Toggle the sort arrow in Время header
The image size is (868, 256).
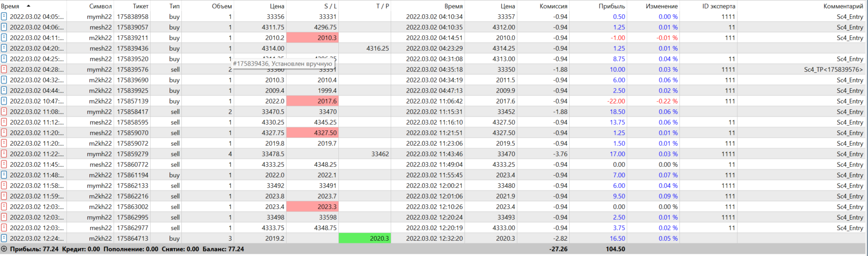point(28,6)
